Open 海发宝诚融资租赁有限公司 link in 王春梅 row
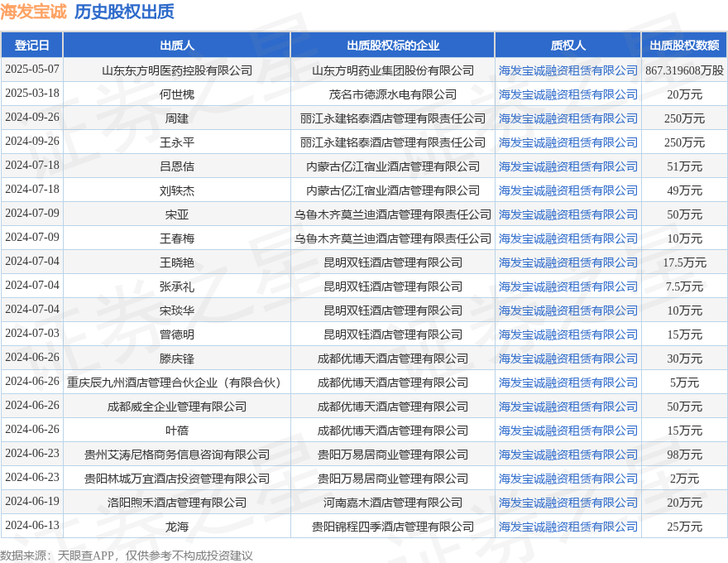 (x=568, y=238)
